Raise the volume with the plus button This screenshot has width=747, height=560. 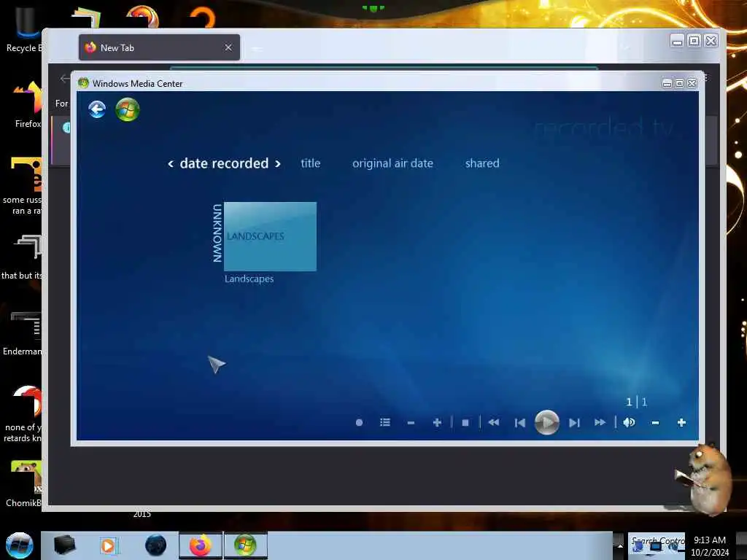tap(682, 422)
